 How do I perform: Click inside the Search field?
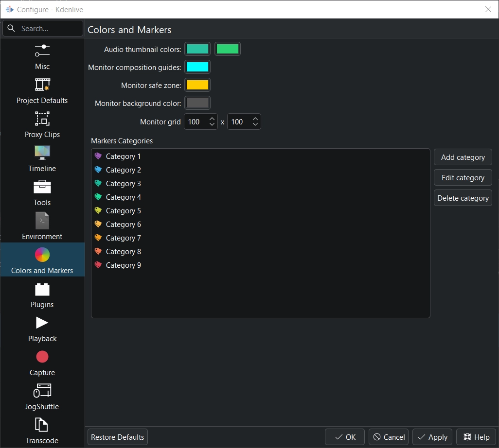pyautogui.click(x=46, y=28)
